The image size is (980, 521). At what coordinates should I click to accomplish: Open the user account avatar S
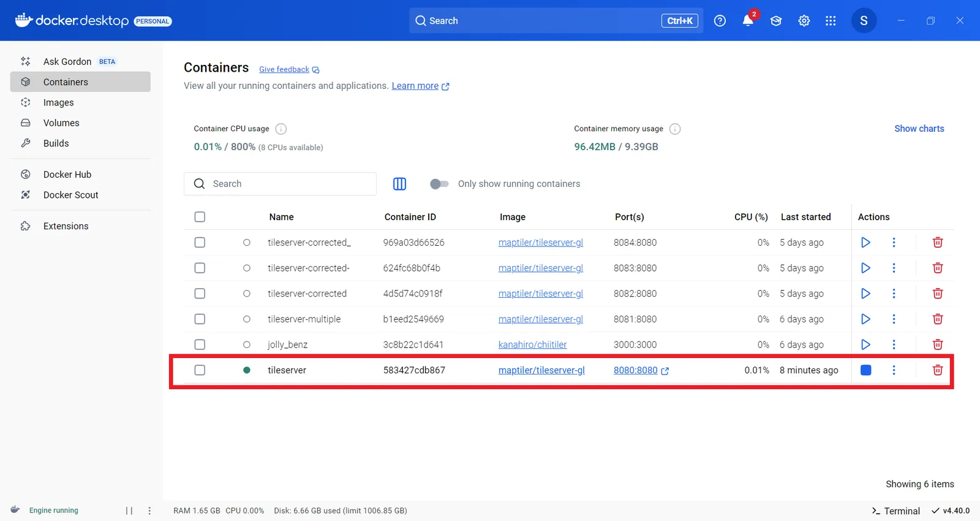coord(864,21)
